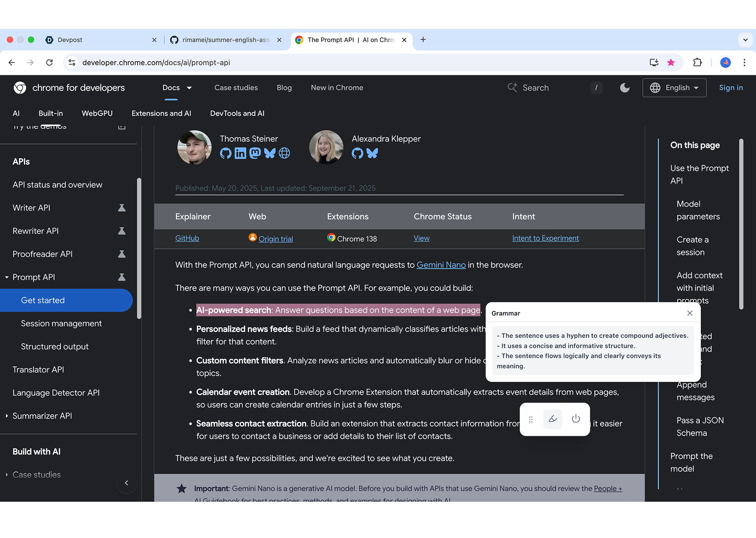
Task: Click the Sign in link
Action: 731,88
